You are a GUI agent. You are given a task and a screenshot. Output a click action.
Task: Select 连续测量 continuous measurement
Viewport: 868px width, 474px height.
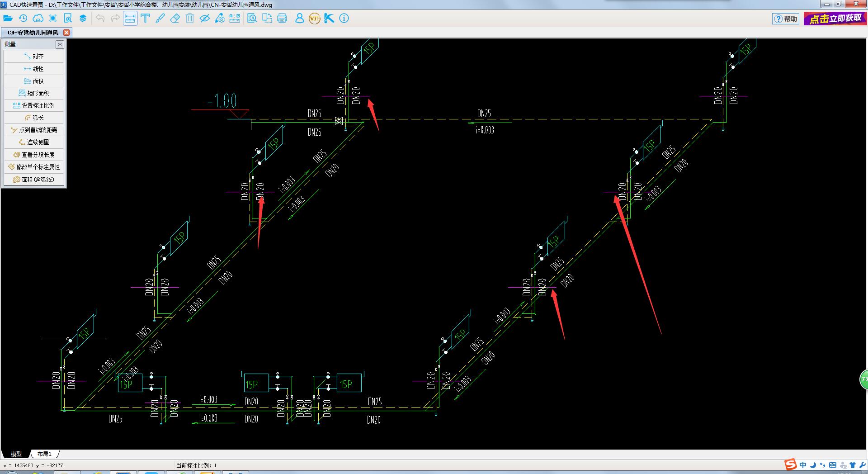click(34, 142)
